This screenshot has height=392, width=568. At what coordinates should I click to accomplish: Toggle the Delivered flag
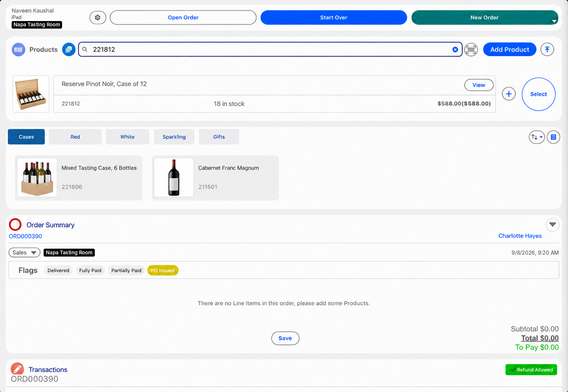pyautogui.click(x=58, y=270)
